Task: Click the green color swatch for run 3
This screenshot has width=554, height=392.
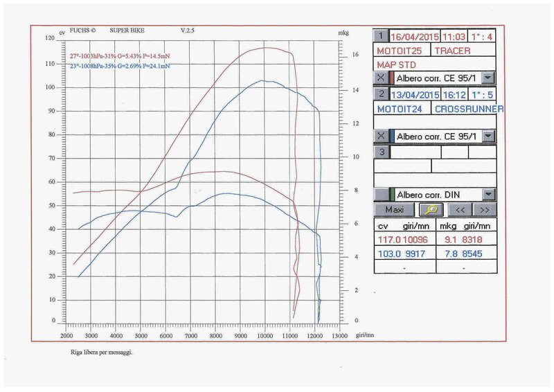Action: [x=392, y=195]
